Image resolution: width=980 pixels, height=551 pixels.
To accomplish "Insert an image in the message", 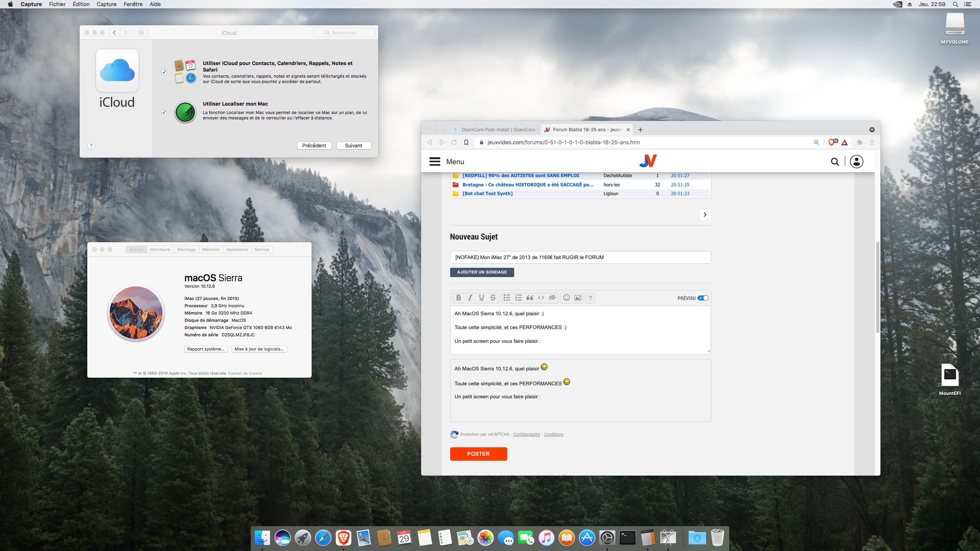I will tap(578, 298).
